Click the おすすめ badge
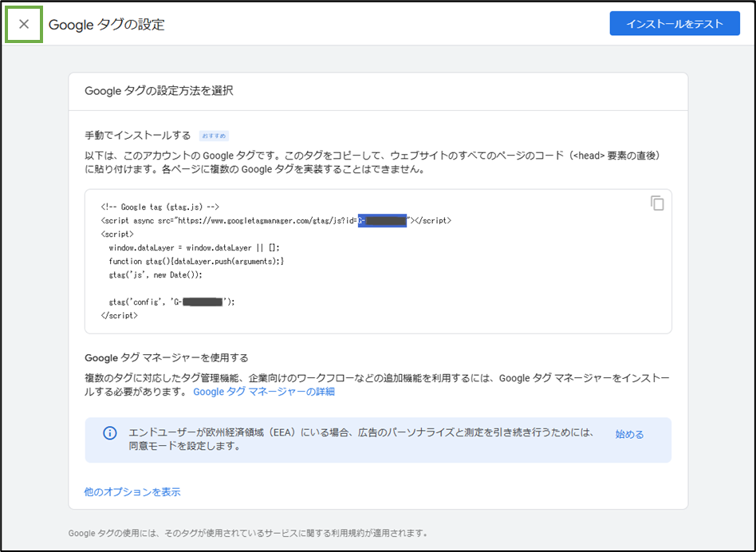This screenshot has height=552, width=756. 214,136
